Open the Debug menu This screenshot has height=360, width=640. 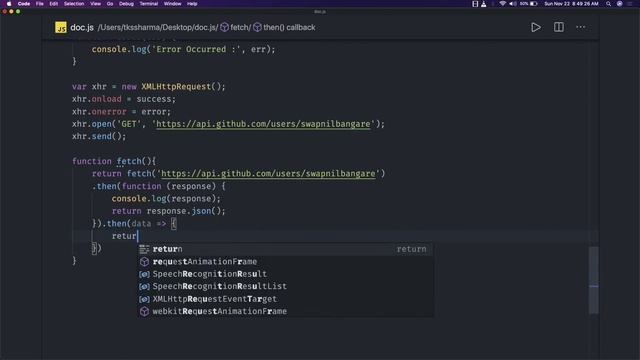click(x=126, y=4)
